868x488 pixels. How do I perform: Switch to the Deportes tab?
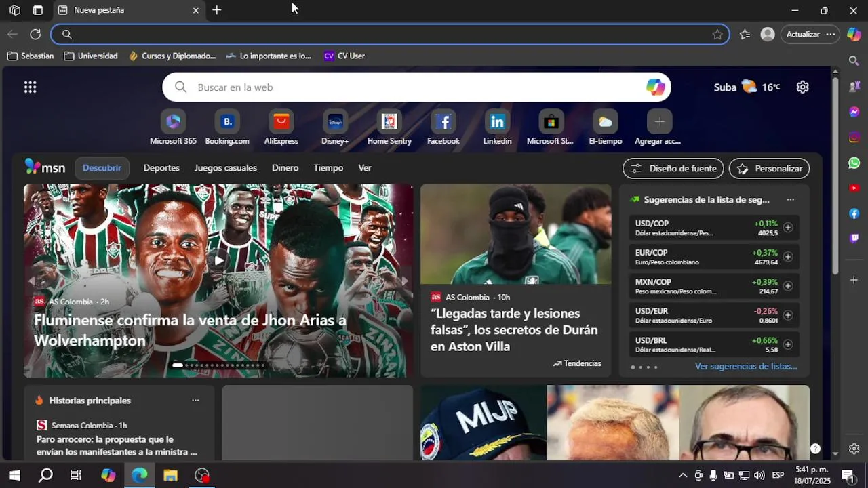coord(161,168)
